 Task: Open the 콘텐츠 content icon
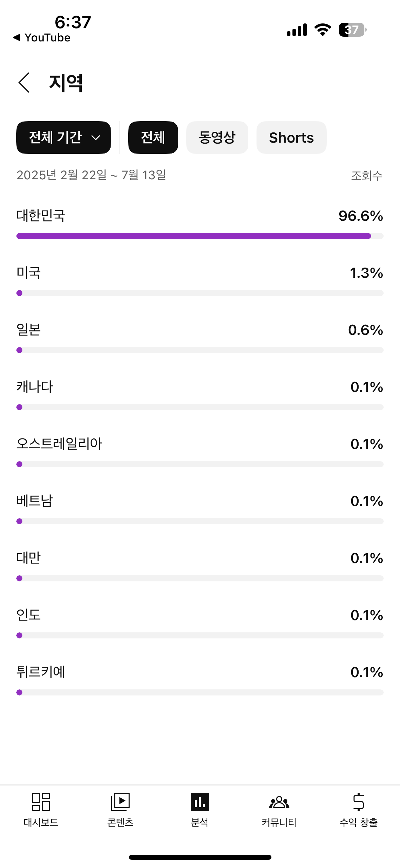click(120, 802)
